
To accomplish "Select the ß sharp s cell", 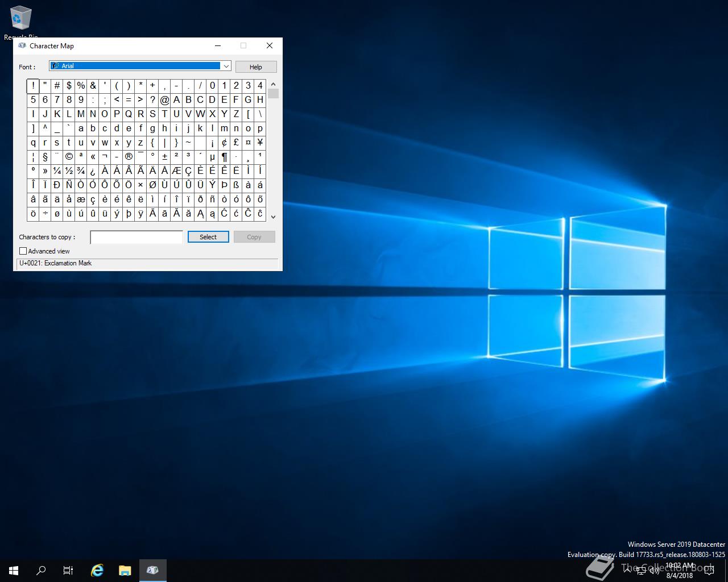I will [x=236, y=185].
